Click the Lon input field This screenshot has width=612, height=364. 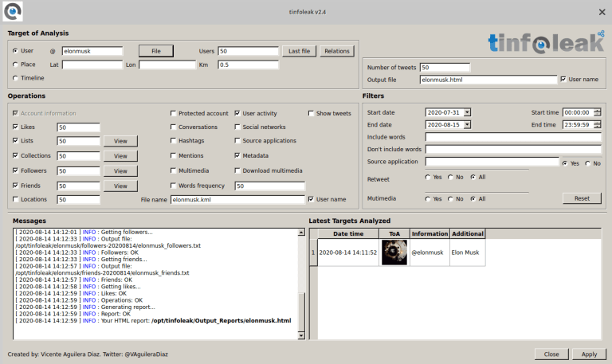(x=167, y=65)
